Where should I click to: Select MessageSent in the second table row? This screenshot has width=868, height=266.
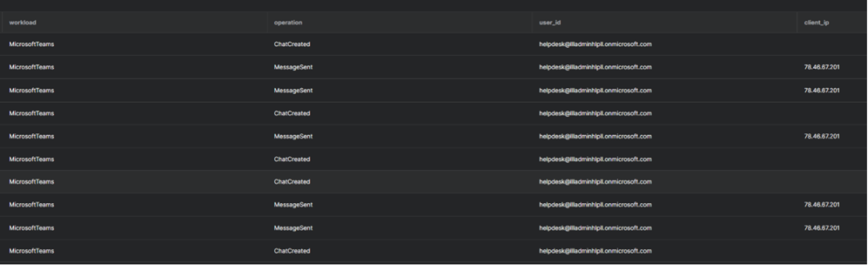pos(293,67)
